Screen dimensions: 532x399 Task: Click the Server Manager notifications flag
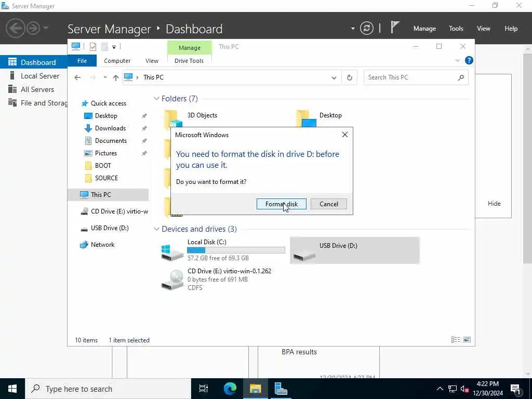point(395,27)
